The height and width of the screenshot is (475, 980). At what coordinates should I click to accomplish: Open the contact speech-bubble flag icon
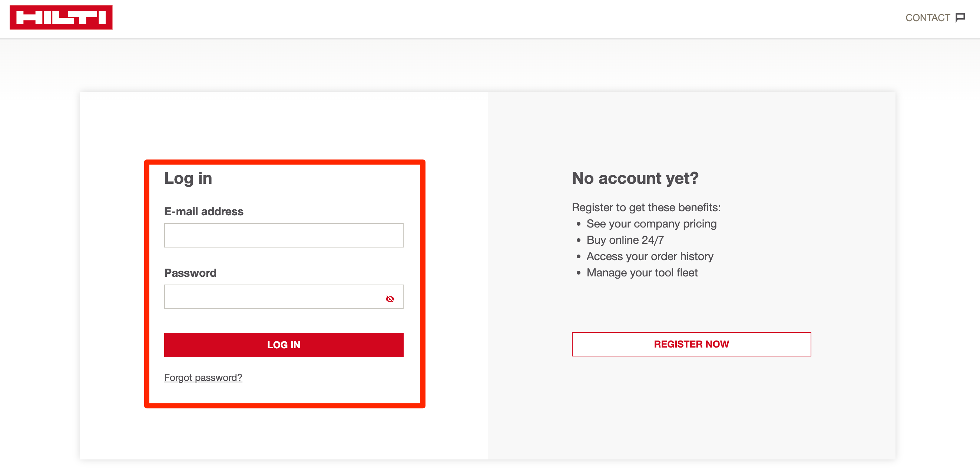tap(960, 17)
